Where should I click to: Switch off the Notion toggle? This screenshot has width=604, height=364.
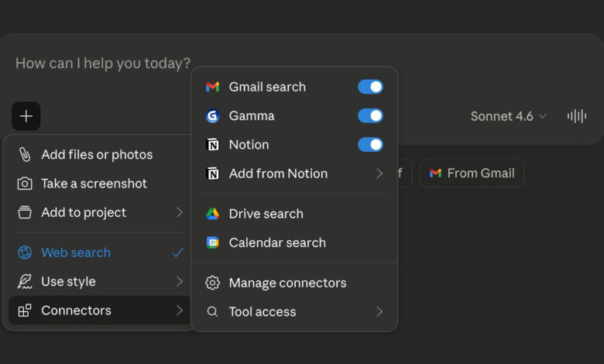[370, 145]
